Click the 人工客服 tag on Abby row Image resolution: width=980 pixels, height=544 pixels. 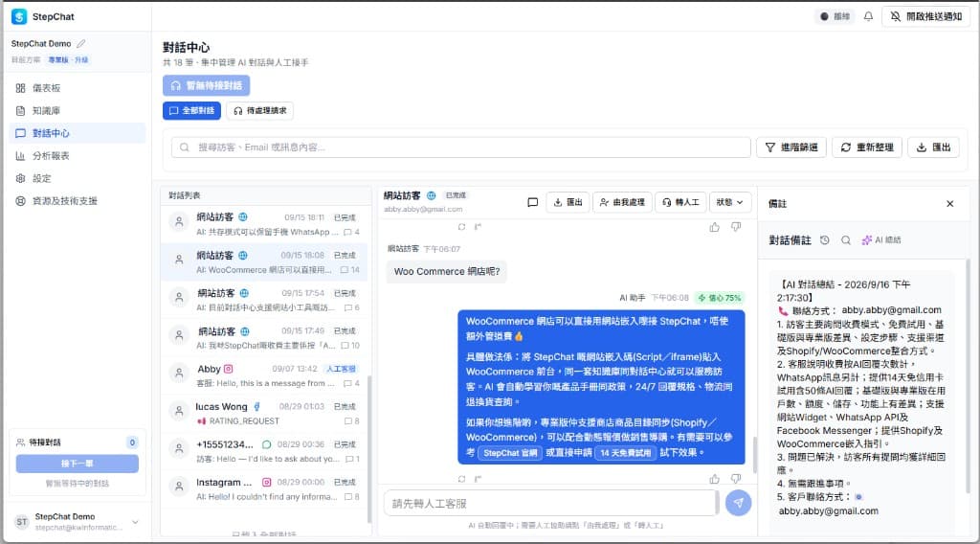click(x=342, y=369)
